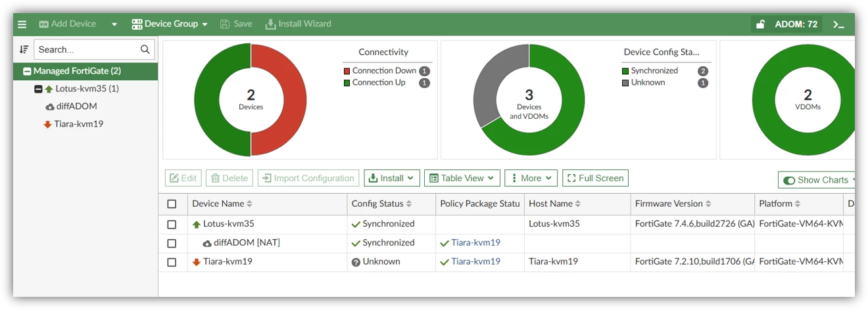Open the hamburger navigation menu

pos(22,24)
